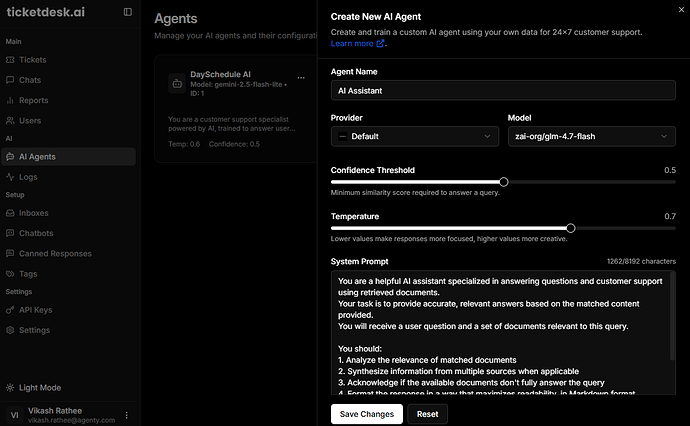This screenshot has width=690, height=426.
Task: Open Logs in the sidebar
Action: click(x=68, y=177)
